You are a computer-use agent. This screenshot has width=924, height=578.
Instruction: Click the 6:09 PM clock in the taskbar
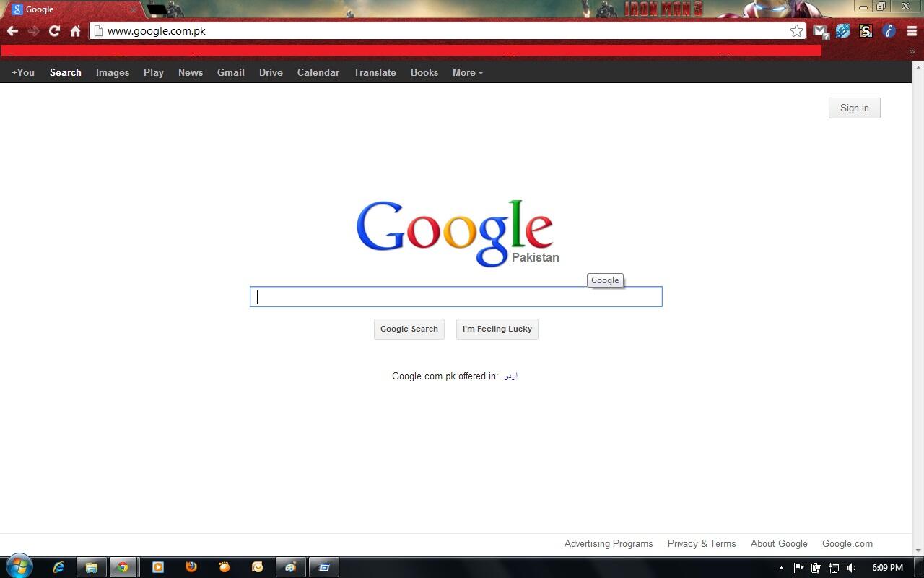pyautogui.click(x=887, y=568)
